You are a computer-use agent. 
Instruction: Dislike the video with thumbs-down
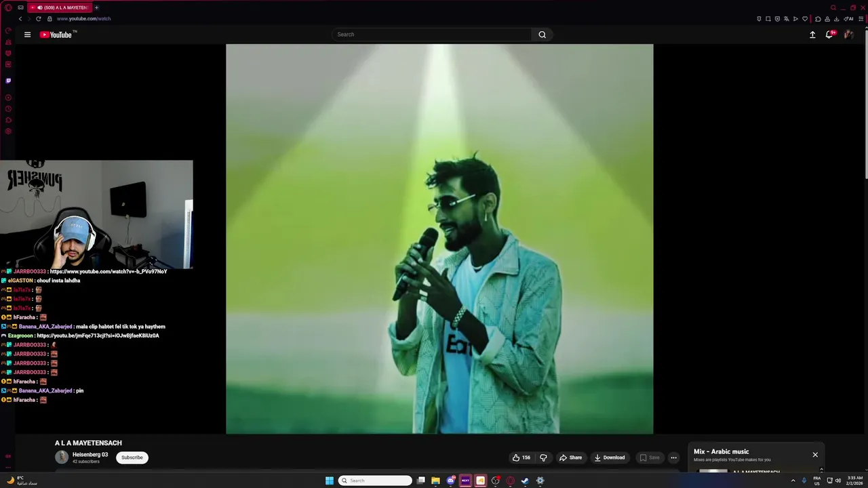tap(543, 457)
